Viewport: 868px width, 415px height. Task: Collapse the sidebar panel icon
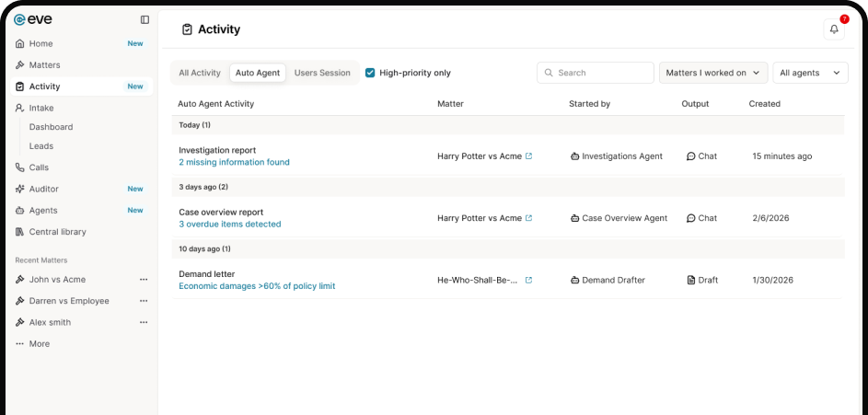(x=145, y=19)
